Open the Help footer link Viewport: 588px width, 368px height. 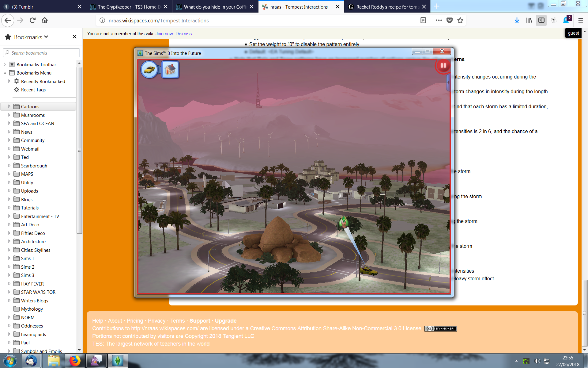point(98,321)
